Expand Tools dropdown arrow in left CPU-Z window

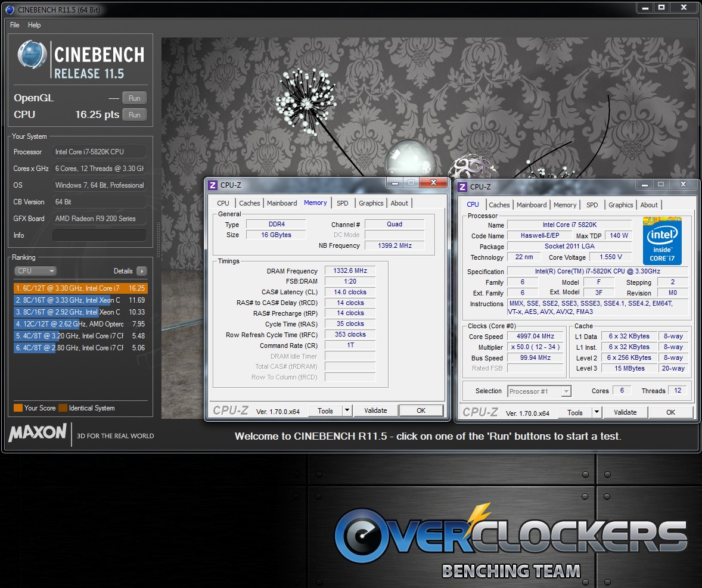pos(347,411)
